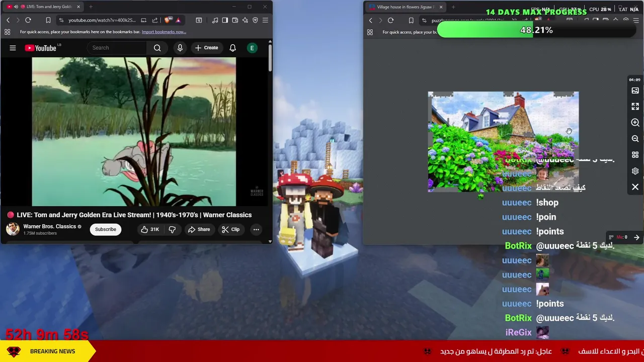Open site settings icon in YouTube address bar
This screenshot has width=644, height=362.
click(61, 20)
